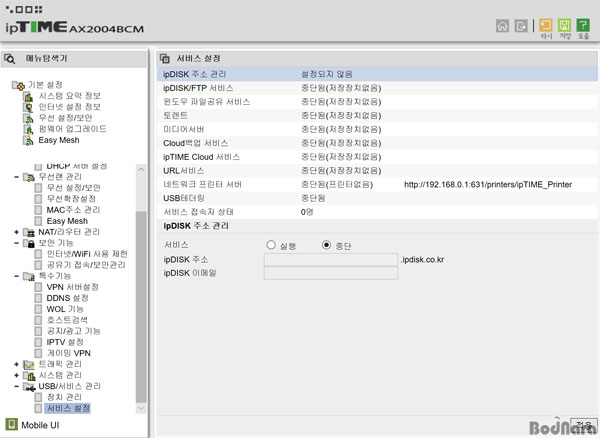Click the green Mobile UI phone icon
This screenshot has width=600, height=438.
[x=11, y=424]
